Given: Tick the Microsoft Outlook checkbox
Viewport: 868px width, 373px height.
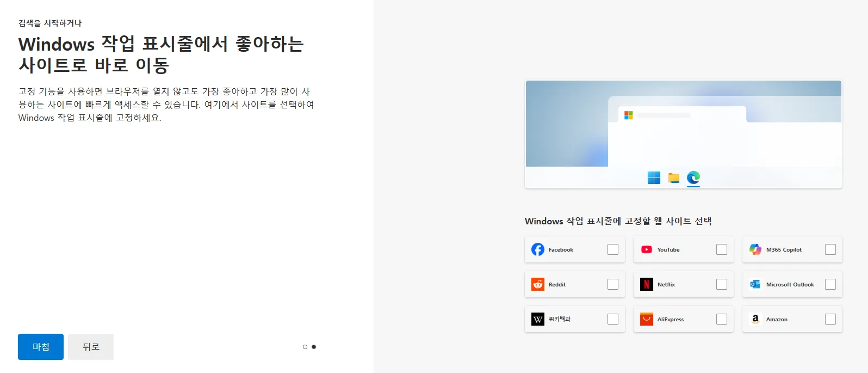Looking at the screenshot, I should (830, 284).
